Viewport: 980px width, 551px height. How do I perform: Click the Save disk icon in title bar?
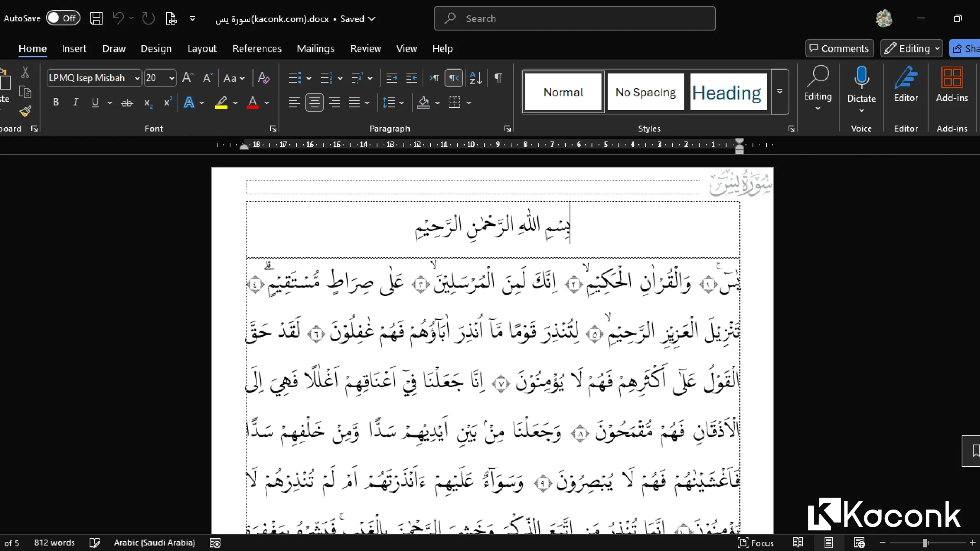pos(96,18)
